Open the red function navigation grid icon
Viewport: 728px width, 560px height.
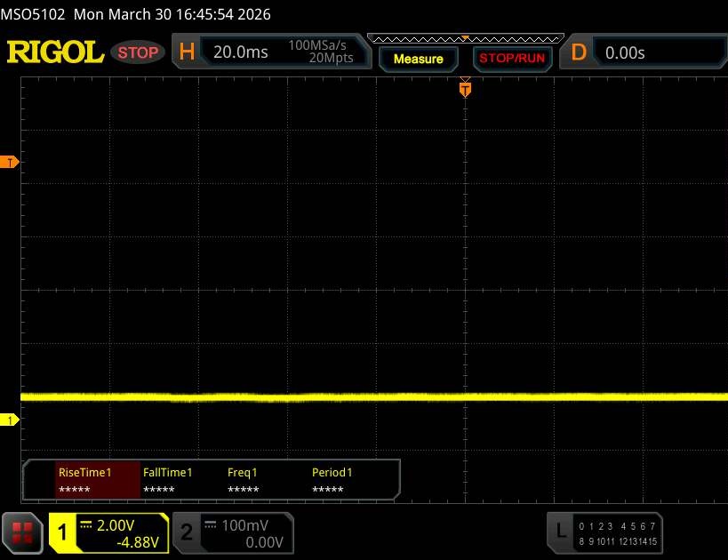(x=23, y=532)
